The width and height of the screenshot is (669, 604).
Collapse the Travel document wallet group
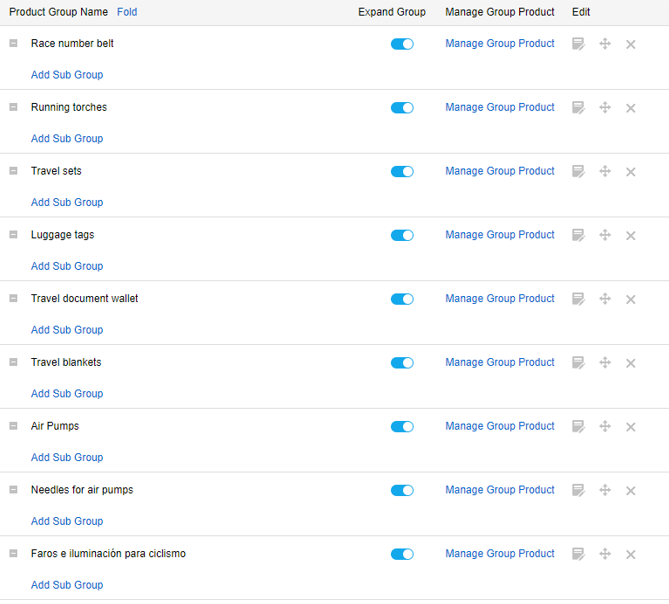click(x=13, y=298)
